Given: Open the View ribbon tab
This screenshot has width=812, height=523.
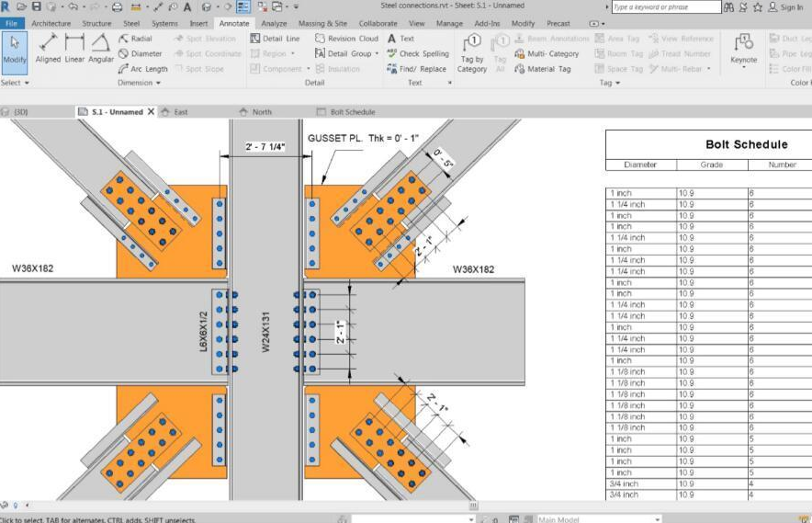Looking at the screenshot, I should (x=416, y=23).
